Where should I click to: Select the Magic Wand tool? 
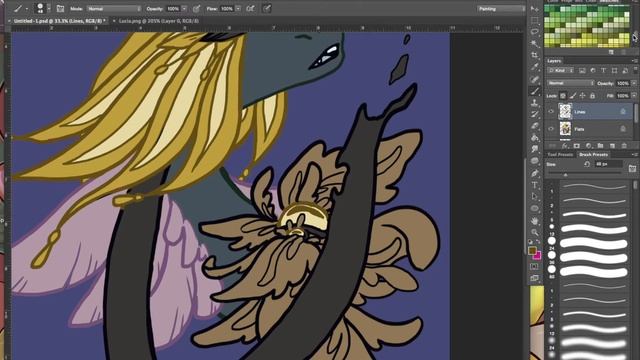tap(534, 43)
